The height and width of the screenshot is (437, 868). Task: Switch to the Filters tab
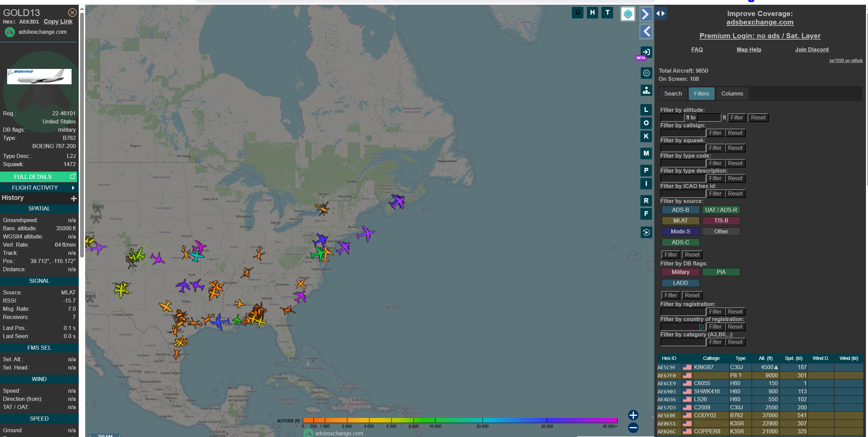tap(701, 94)
